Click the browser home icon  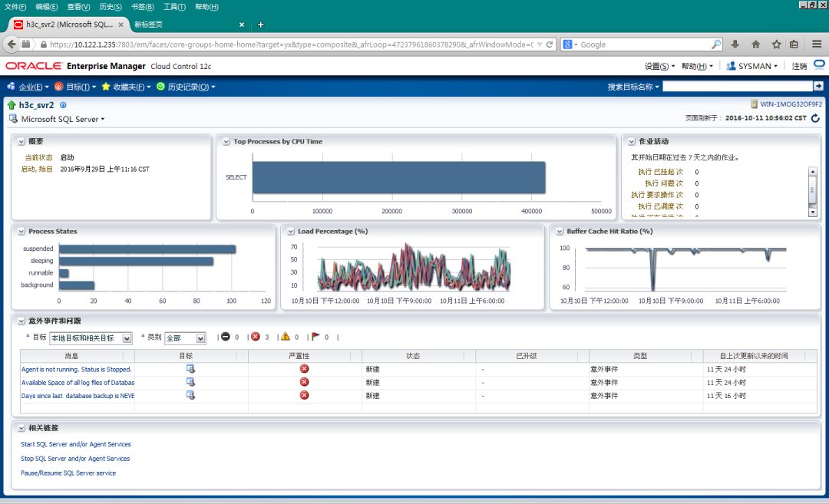755,44
